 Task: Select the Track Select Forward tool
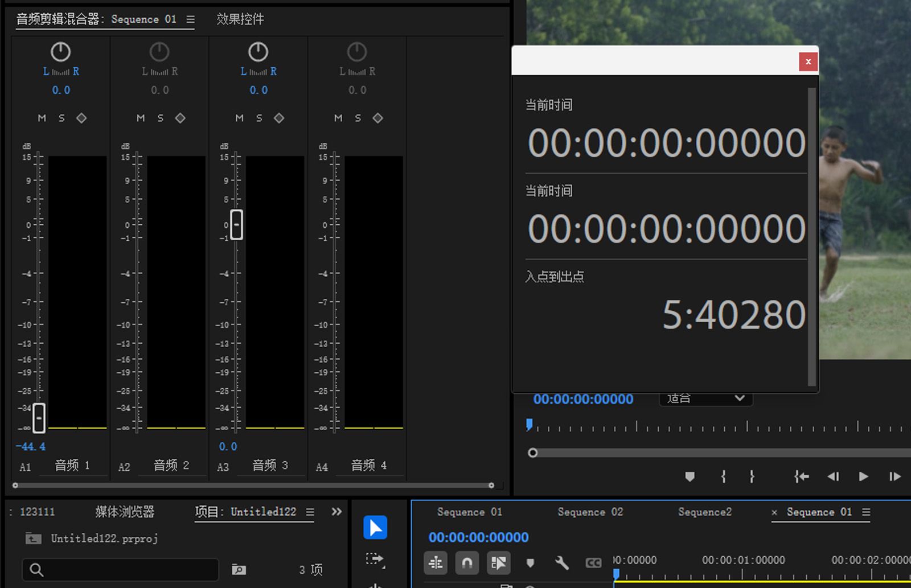375,560
